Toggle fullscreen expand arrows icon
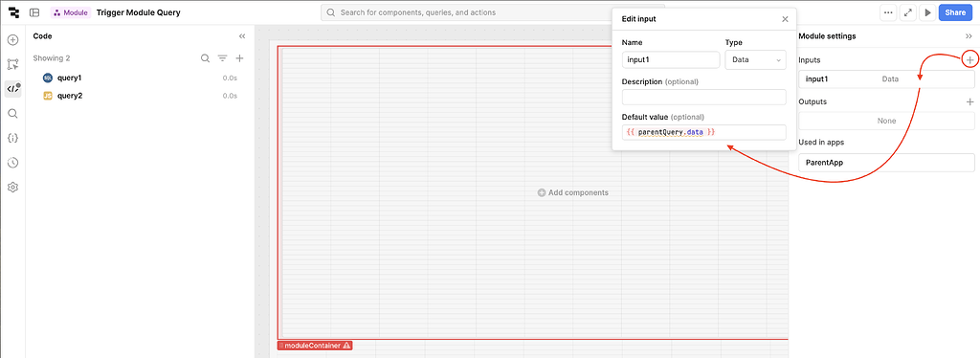The image size is (980, 358). click(x=908, y=12)
